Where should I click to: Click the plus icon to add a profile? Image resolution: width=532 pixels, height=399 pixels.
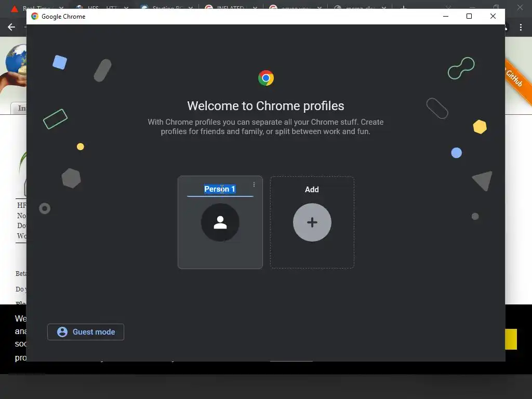coord(312,222)
